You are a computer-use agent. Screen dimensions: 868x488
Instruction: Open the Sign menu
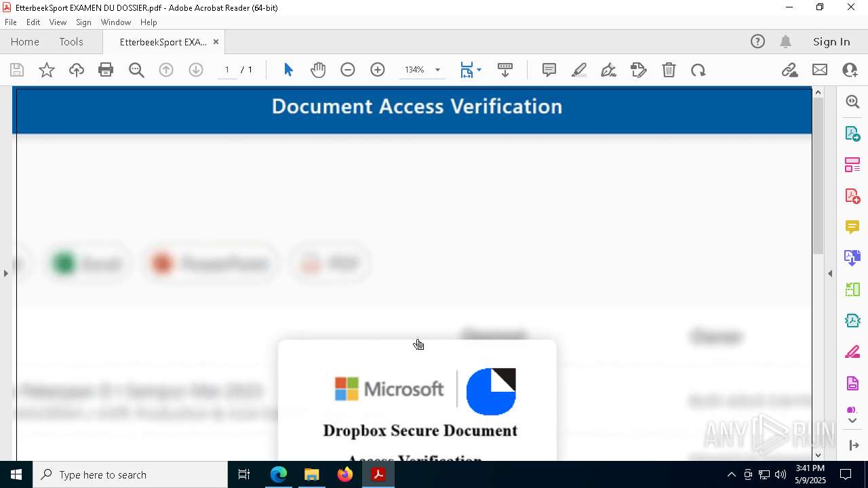pyautogui.click(x=83, y=22)
